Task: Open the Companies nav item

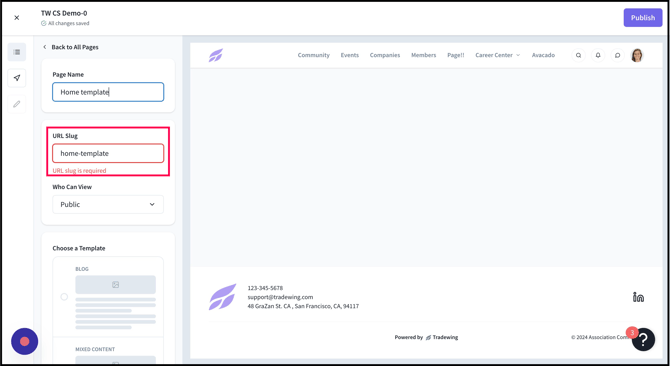Action: [x=385, y=55]
